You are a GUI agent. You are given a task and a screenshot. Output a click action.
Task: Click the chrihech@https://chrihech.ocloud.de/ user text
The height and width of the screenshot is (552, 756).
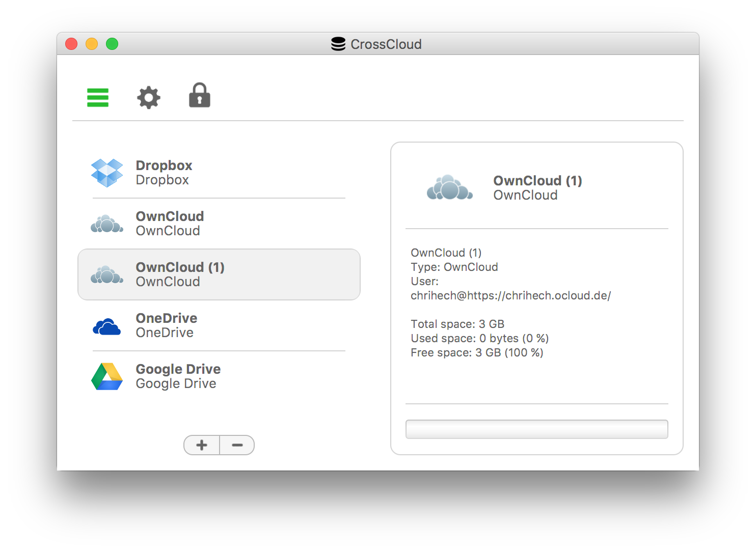click(511, 295)
